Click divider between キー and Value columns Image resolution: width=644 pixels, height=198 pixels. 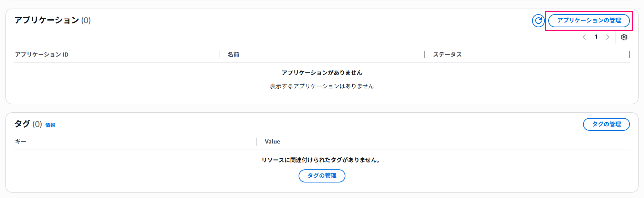(x=256, y=142)
